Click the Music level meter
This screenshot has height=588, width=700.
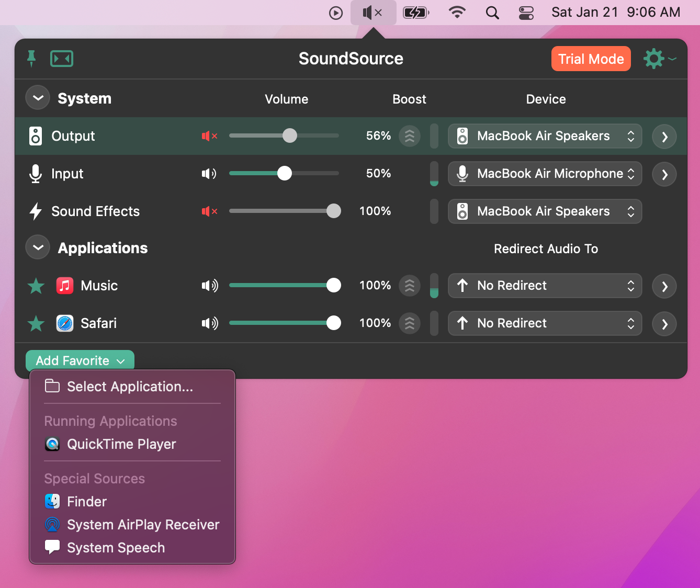click(x=434, y=286)
